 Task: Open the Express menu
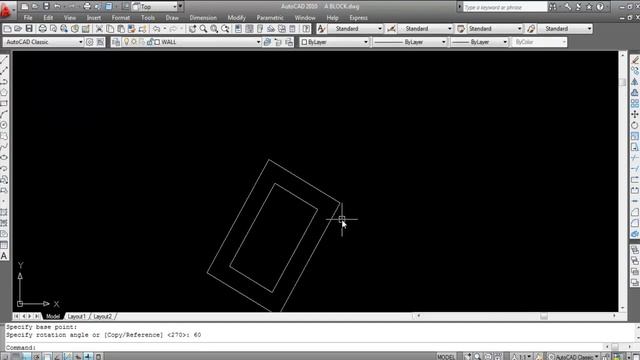(x=358, y=18)
